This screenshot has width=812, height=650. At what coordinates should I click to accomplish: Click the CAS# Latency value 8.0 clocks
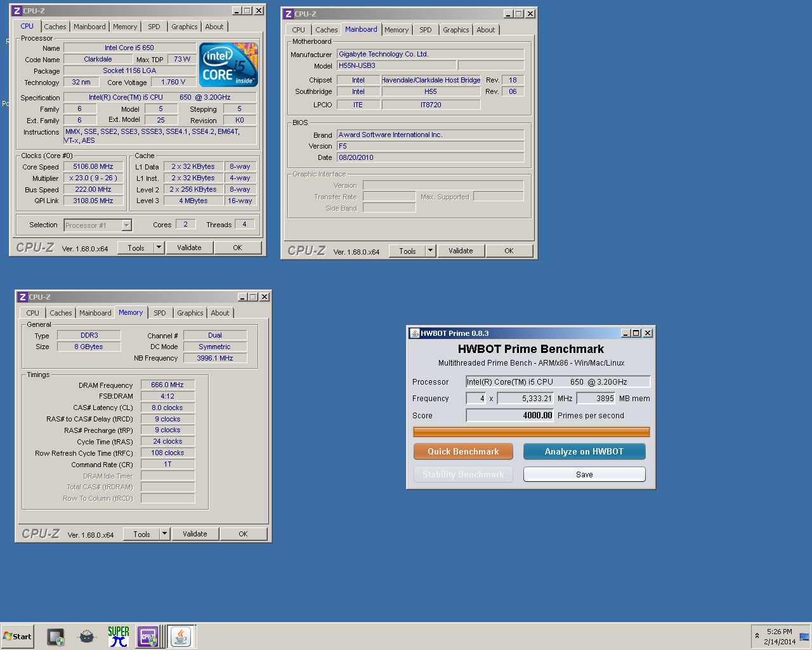click(167, 408)
